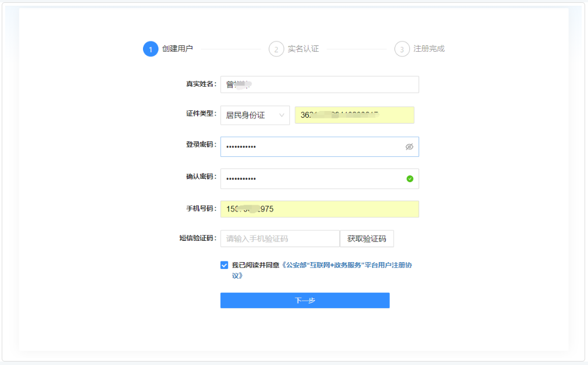This screenshot has height=365, width=588.
Task: Click the 请输入手机验证码 SMS code input
Action: click(x=280, y=239)
